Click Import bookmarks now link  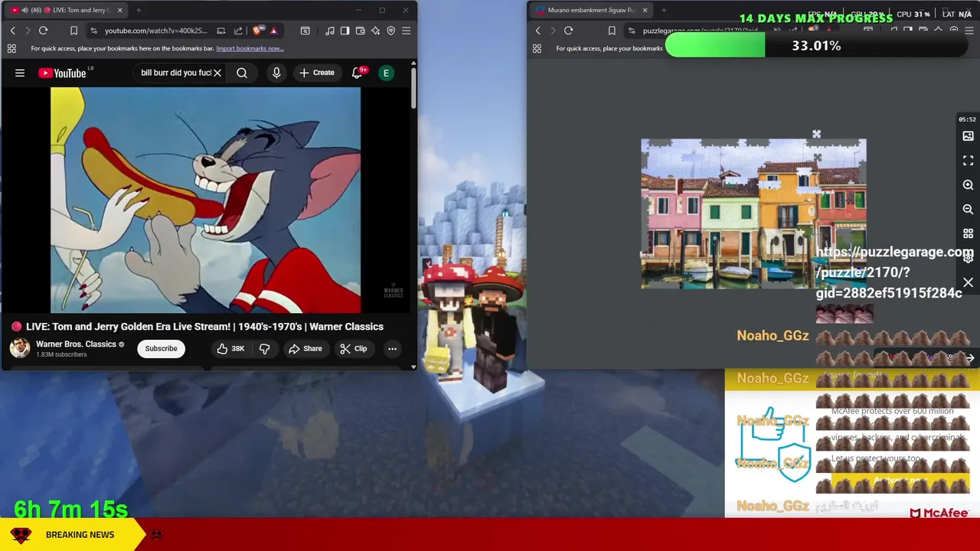pyautogui.click(x=250, y=48)
